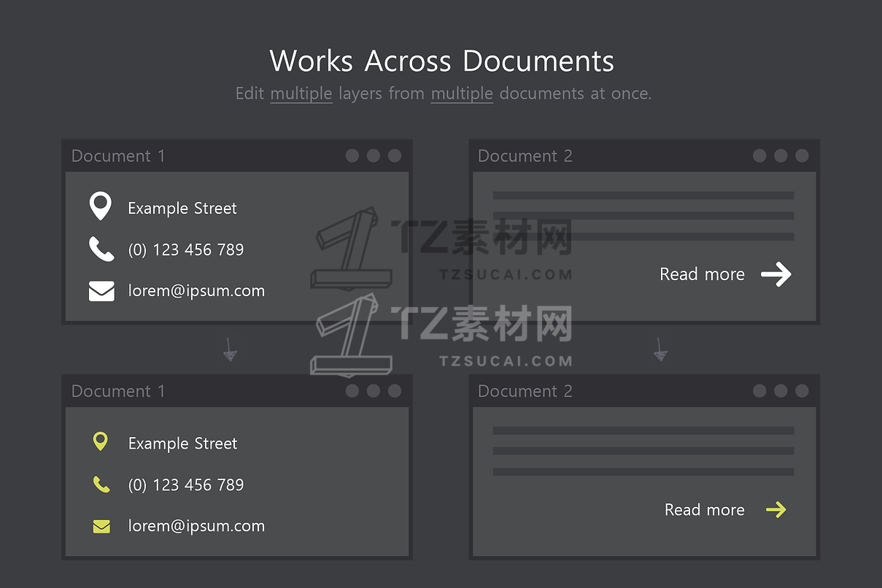Click the yellow phone icon in bottom Document 1
This screenshot has height=588, width=882.
[101, 484]
